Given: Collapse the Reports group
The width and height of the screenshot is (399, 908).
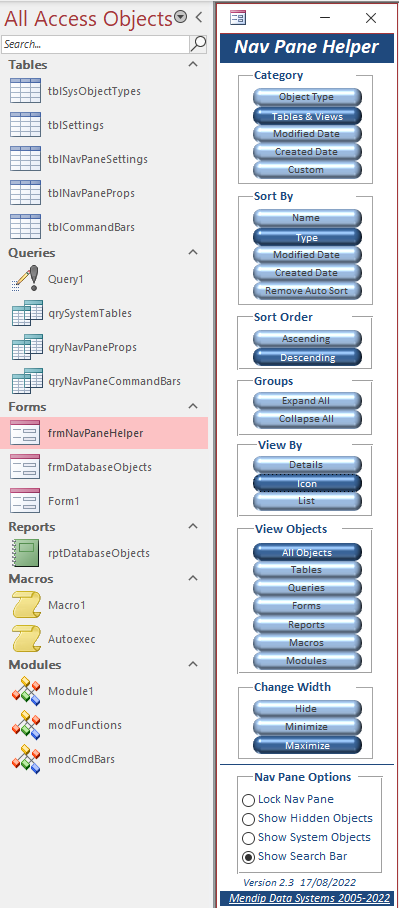Looking at the screenshot, I should [193, 526].
